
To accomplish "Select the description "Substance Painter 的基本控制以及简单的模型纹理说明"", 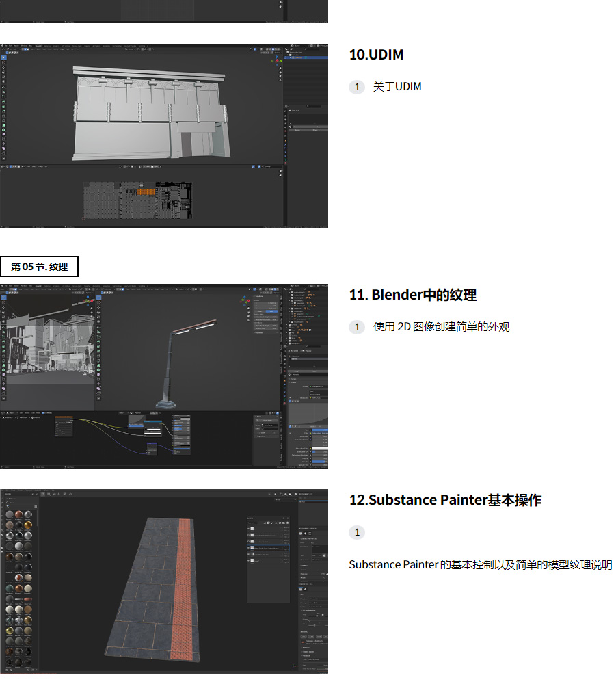I will tap(481, 564).
